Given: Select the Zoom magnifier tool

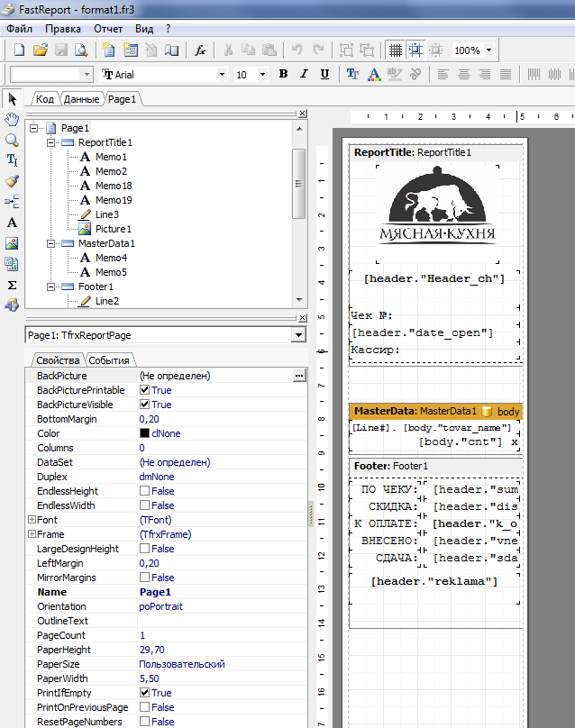Looking at the screenshot, I should (x=12, y=140).
